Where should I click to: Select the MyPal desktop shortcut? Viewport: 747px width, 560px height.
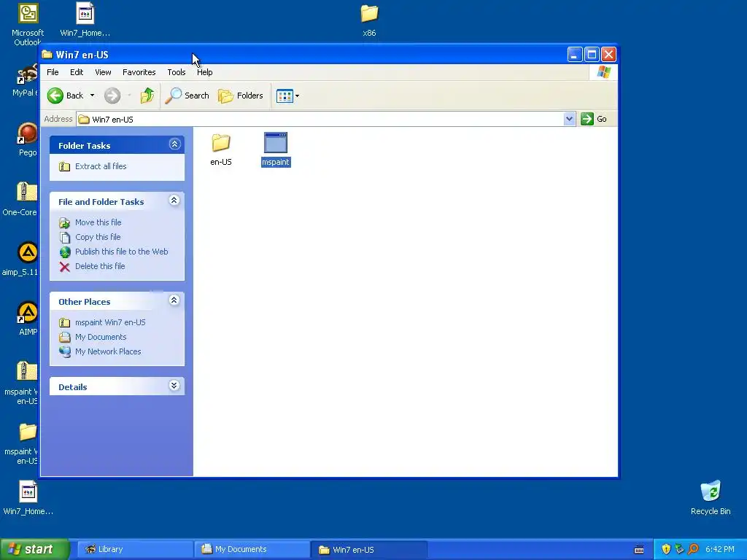click(25, 81)
